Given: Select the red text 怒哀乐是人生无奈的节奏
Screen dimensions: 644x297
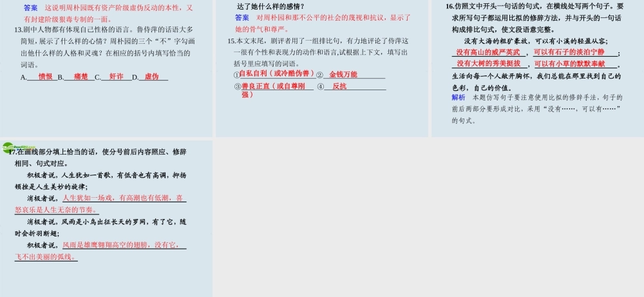Looking at the screenshot, I should tap(56, 210).
